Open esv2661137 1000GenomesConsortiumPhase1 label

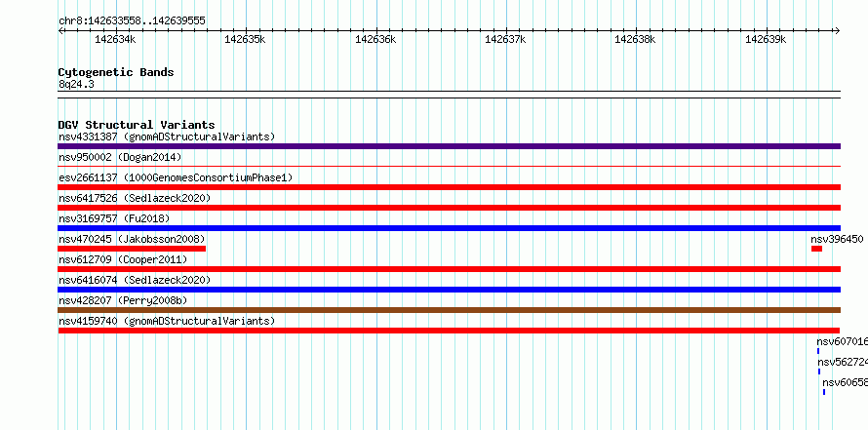point(176,177)
